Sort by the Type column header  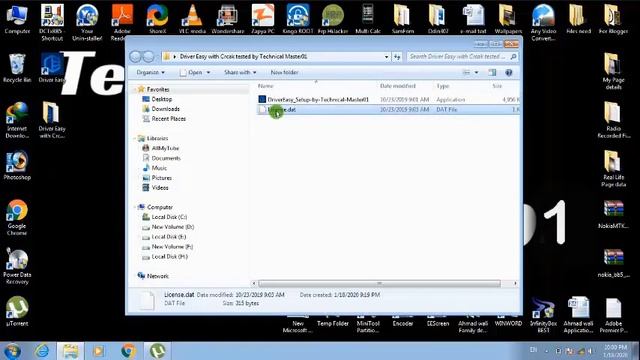click(x=443, y=86)
